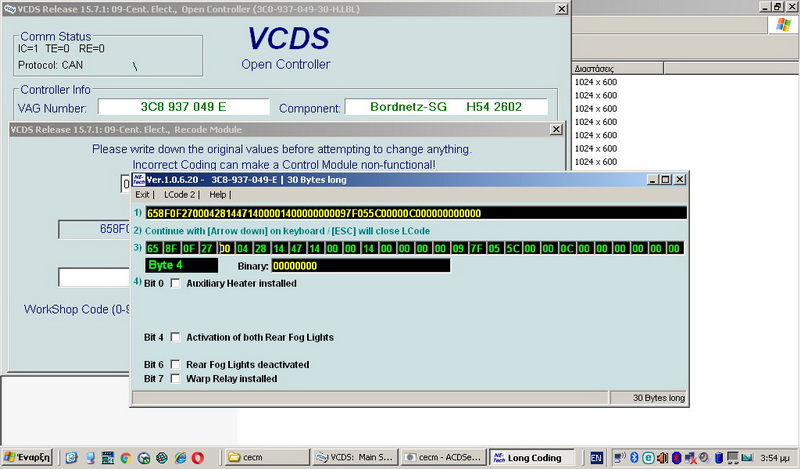Click the NE-Tech icon in LCode title bar

point(139,180)
